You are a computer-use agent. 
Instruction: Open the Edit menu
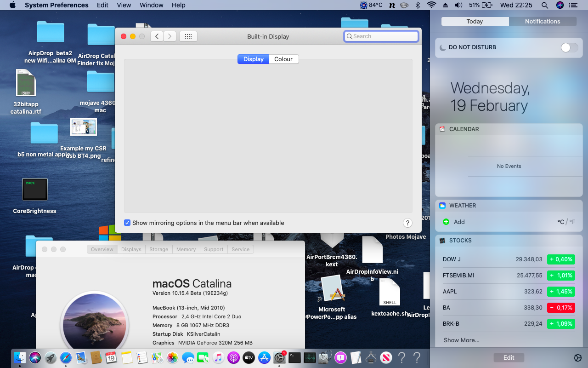tap(102, 5)
